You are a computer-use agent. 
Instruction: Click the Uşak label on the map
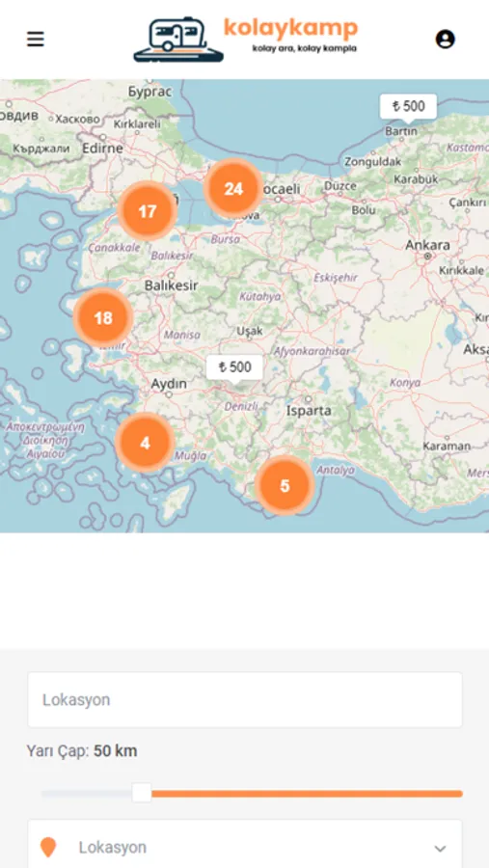tap(250, 331)
